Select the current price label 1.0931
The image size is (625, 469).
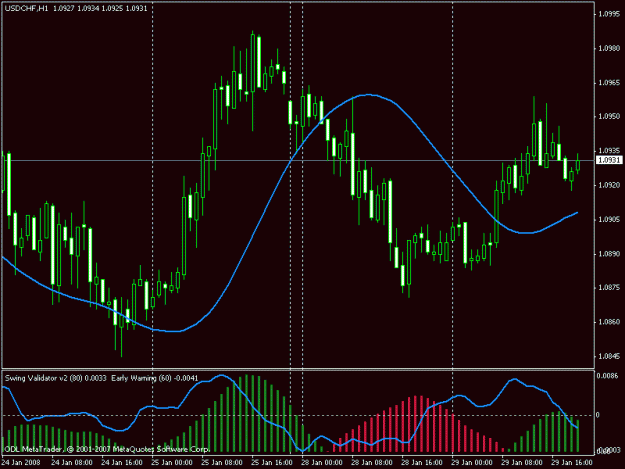point(609,160)
